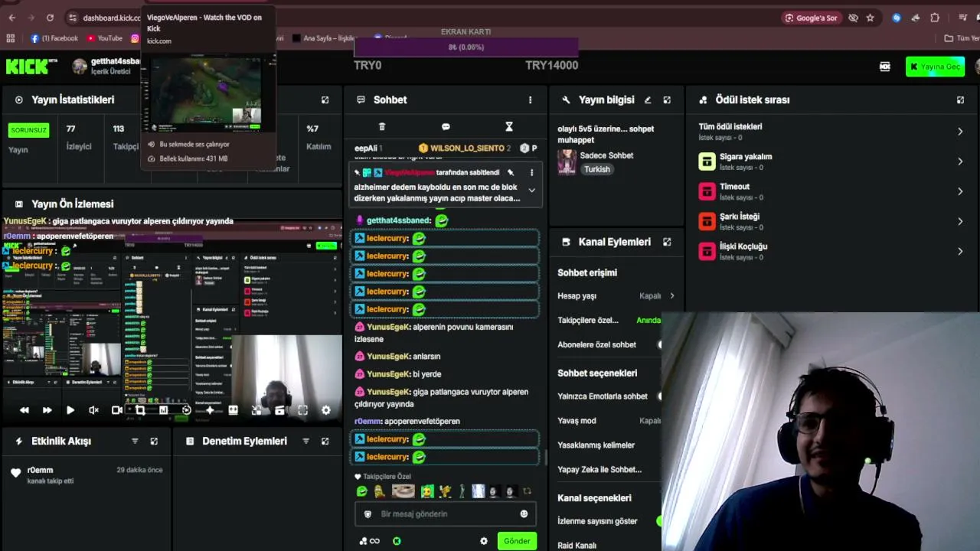Pop out the Denetim Eylemleri panel
980x551 pixels.
[x=325, y=441]
